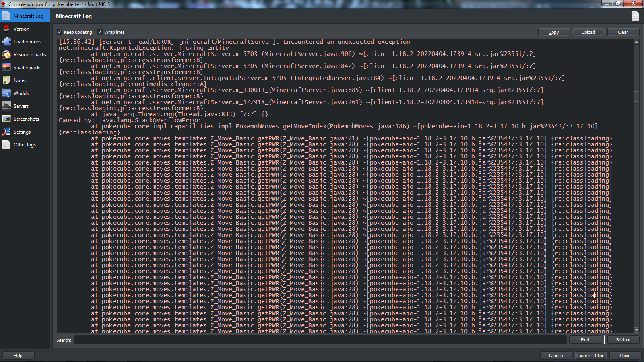This screenshot has height=362, width=644.
Task: Click the Z_Move_Basic.java:21 stack trace line
Action: pyautogui.click(x=351, y=138)
